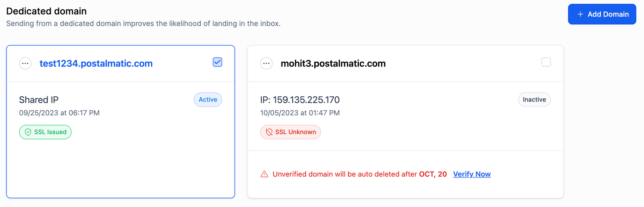Select the mohit3.postalmatic.com domain checkbox
This screenshot has width=644, height=207.
(546, 62)
